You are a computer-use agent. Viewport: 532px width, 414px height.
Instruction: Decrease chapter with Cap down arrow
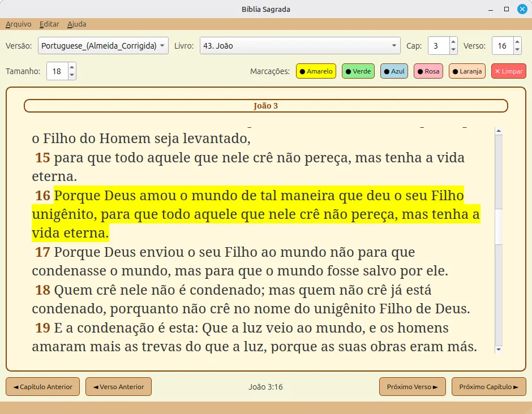[x=453, y=50]
